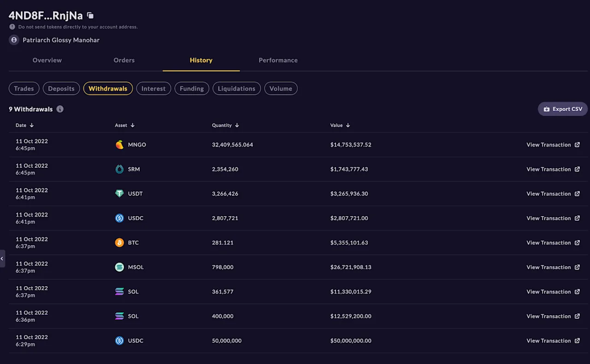Sort the table by Date column
Viewport: 590px width, 364px height.
(24, 125)
